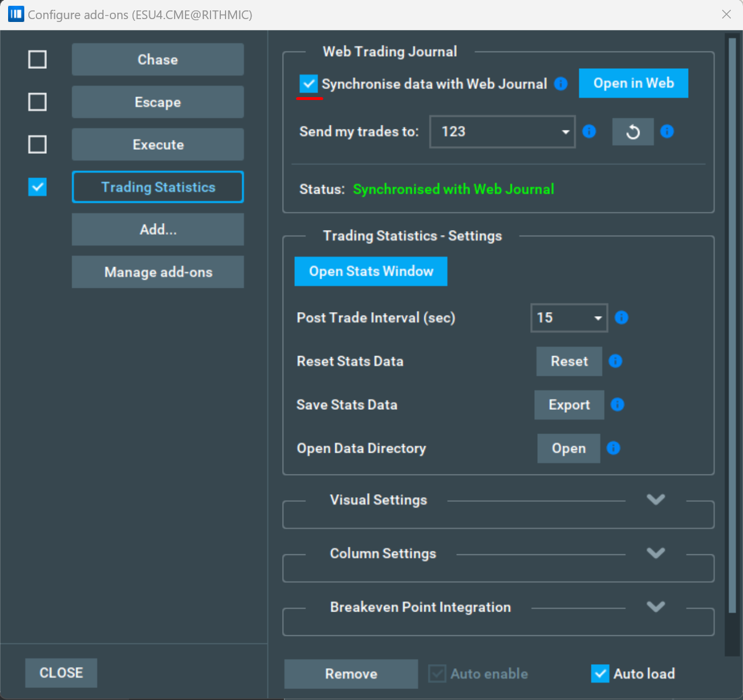Expand the Visual Settings section
This screenshot has width=743, height=700.
tap(655, 499)
